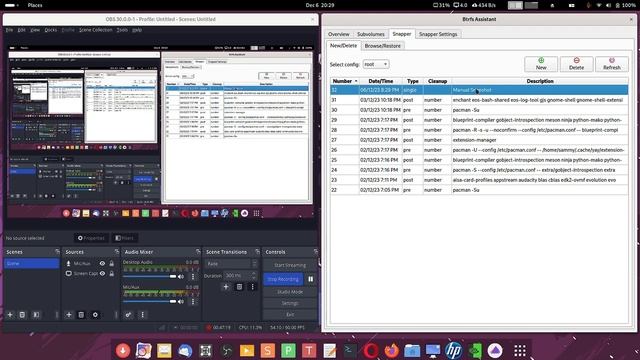The image size is (640, 360).
Task: Select snapshot 27 extension-manager row
Action: [479, 140]
